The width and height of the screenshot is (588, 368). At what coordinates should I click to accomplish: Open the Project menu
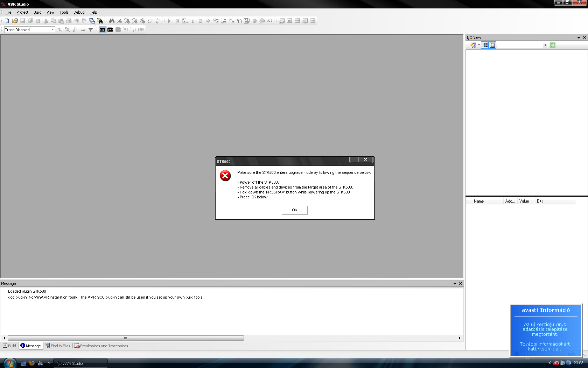22,12
